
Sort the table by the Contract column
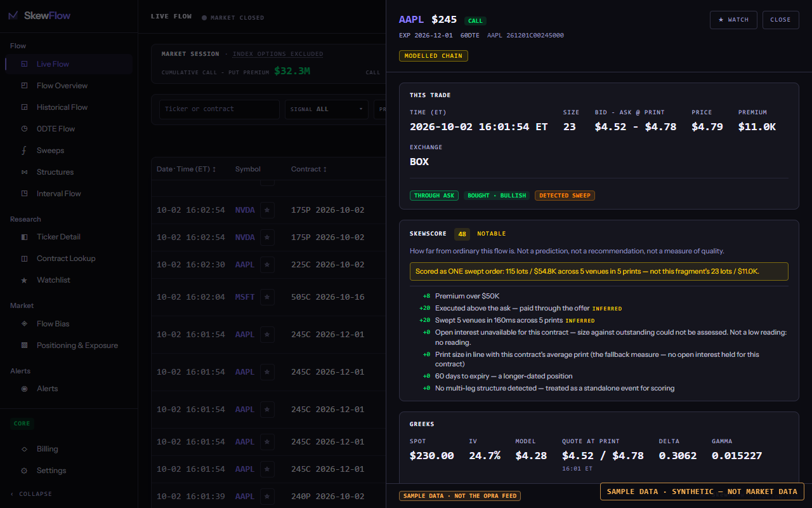[310, 170]
